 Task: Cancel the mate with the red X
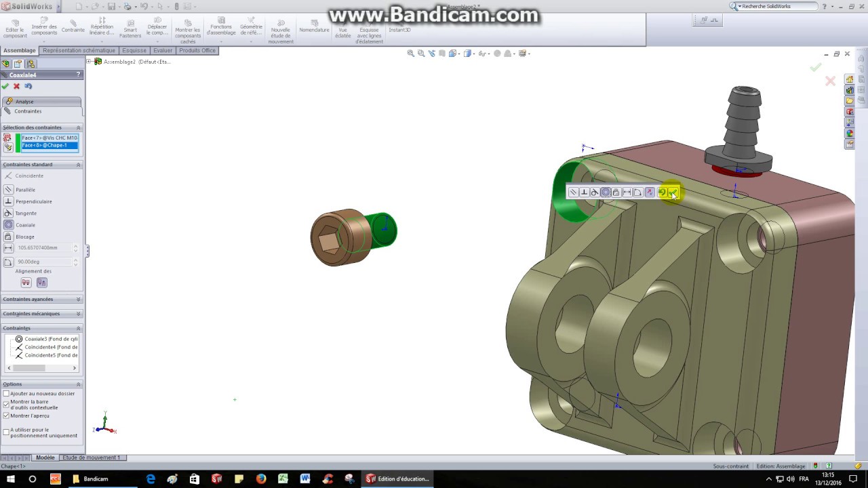coord(16,86)
